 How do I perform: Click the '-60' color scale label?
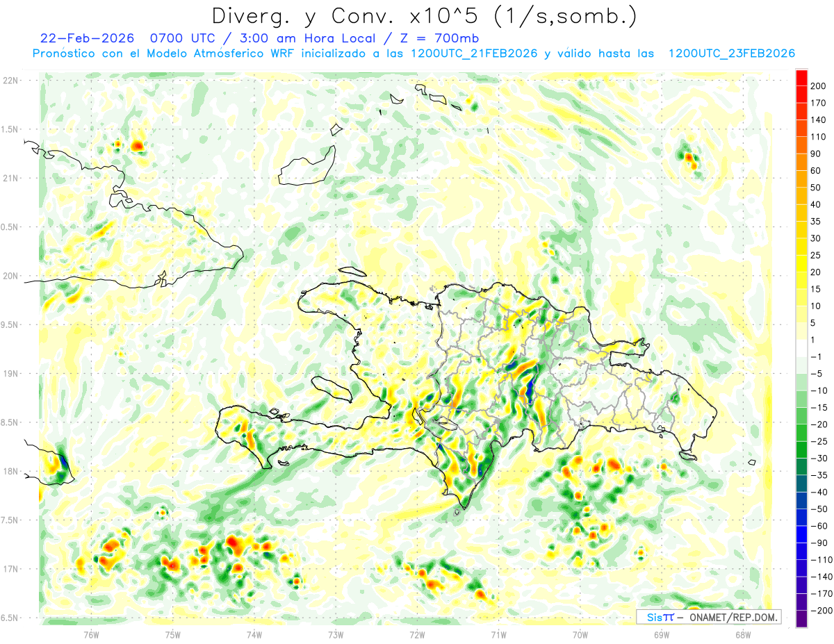(818, 526)
